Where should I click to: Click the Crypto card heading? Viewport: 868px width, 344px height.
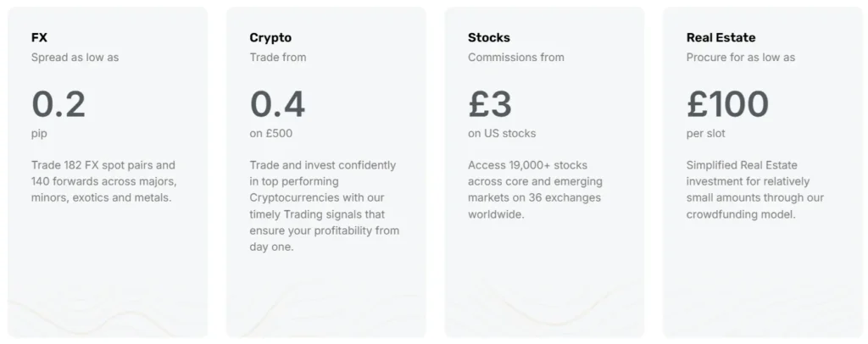270,37
